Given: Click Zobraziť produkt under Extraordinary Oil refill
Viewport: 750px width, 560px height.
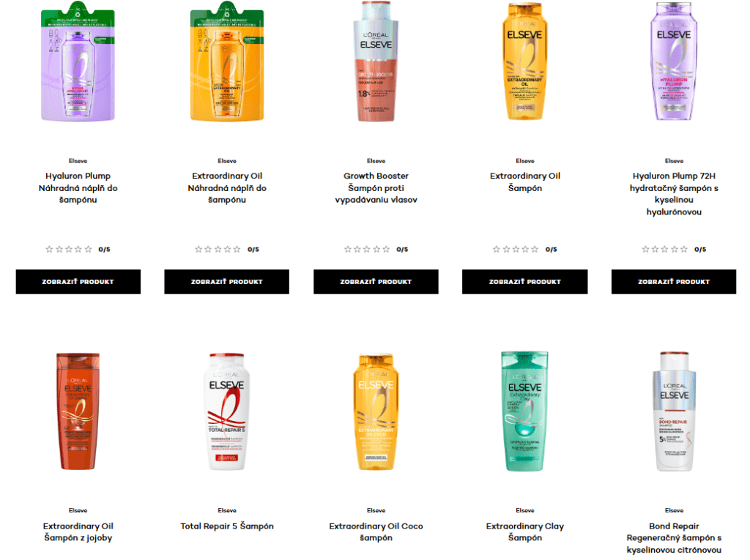Looking at the screenshot, I should click(x=227, y=282).
